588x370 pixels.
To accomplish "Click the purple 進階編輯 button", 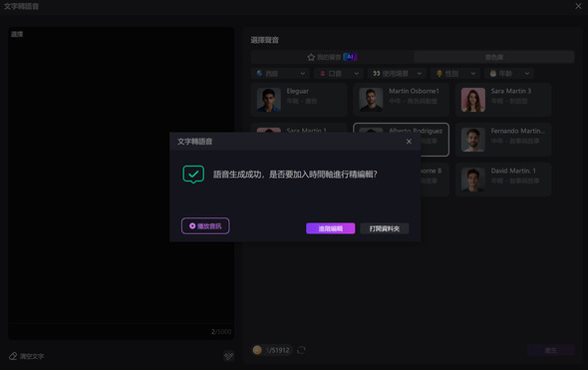I will coord(330,228).
